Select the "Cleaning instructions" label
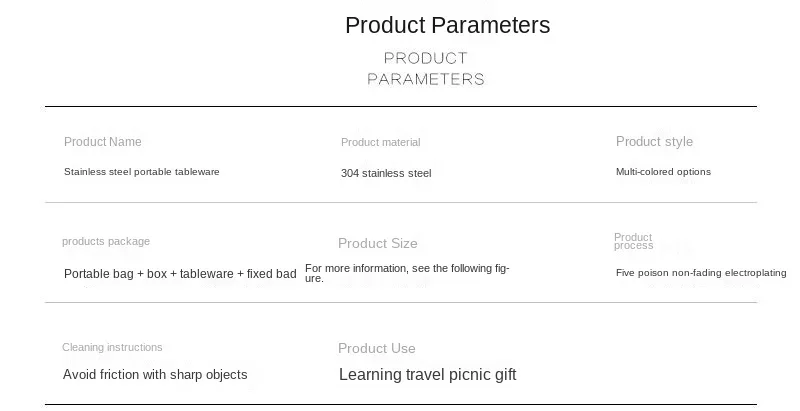 tap(112, 347)
